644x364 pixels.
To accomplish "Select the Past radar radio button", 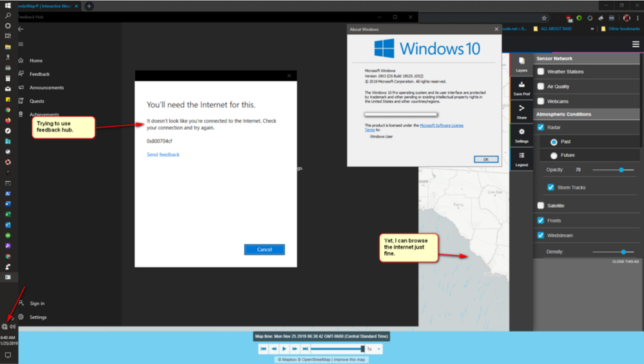I will (554, 142).
